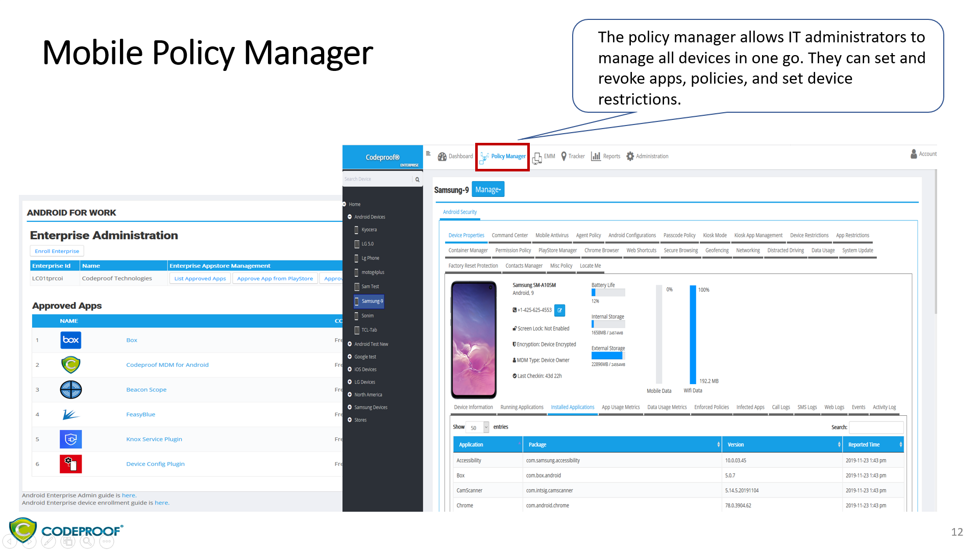Expand the LG Devices group
Viewport: 980px width, 551px height.
pos(350,382)
